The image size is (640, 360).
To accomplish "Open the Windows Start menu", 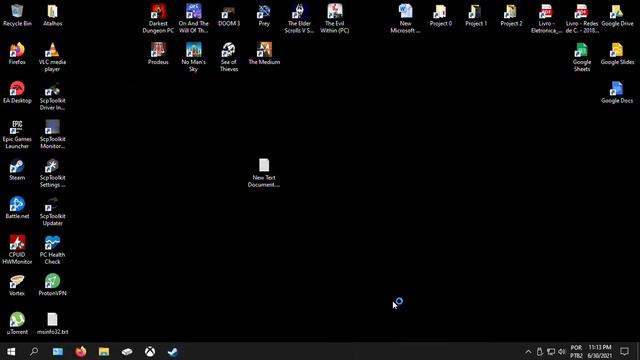I will [x=11, y=351].
